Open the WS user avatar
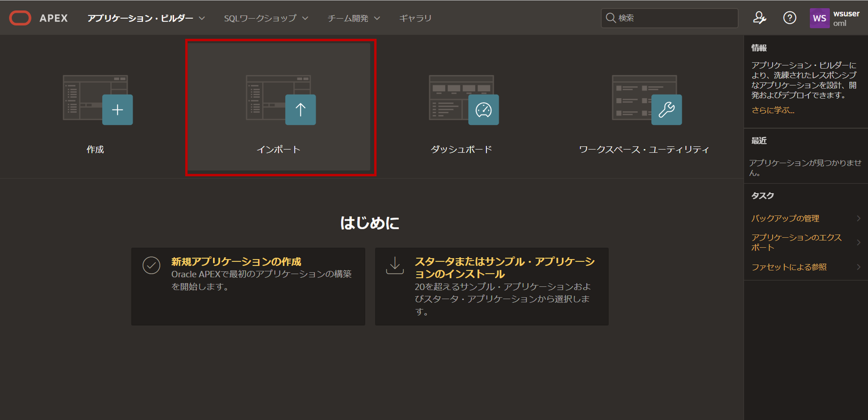The height and width of the screenshot is (420, 868). 819,18
